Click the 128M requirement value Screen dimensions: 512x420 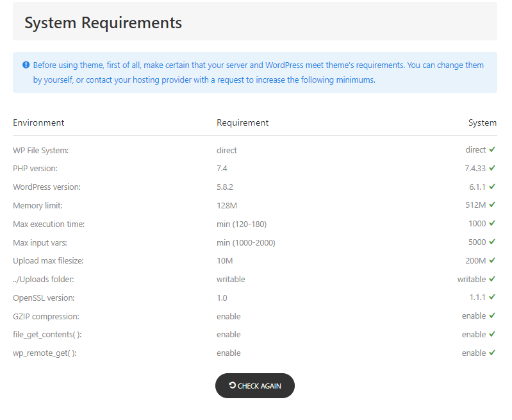click(227, 206)
